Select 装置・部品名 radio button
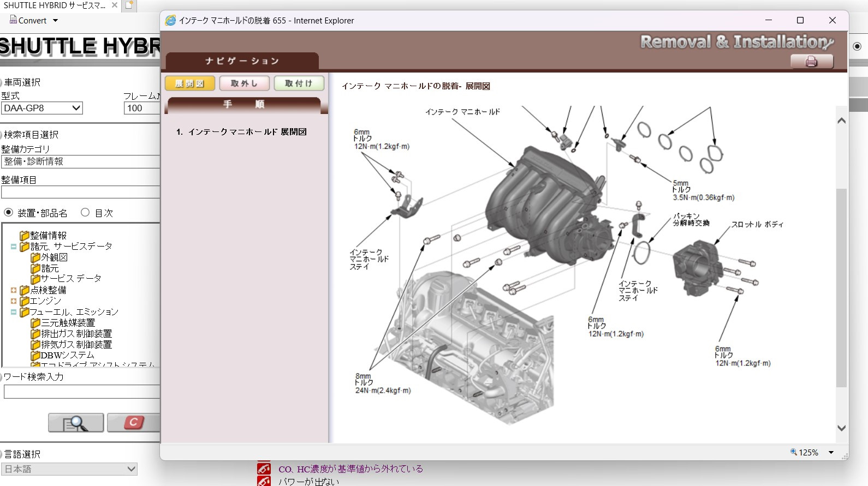This screenshot has height=486, width=868. pos(8,212)
